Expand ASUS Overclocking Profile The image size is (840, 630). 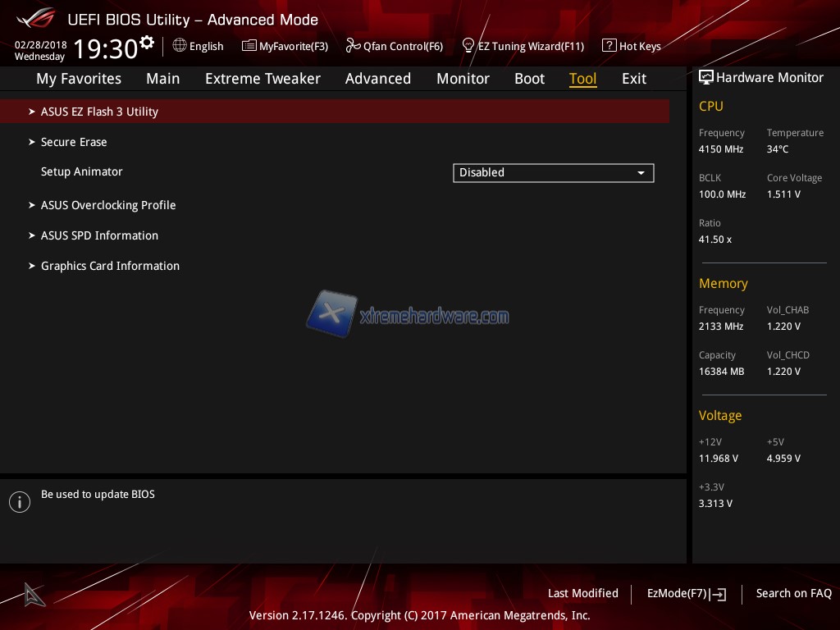coord(108,205)
